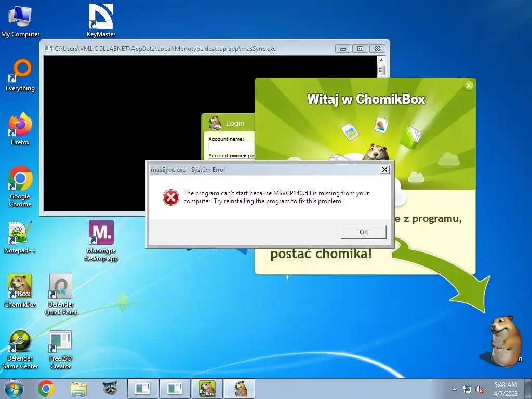
Task: Switch to the second console window taskbar button
Action: [175, 389]
